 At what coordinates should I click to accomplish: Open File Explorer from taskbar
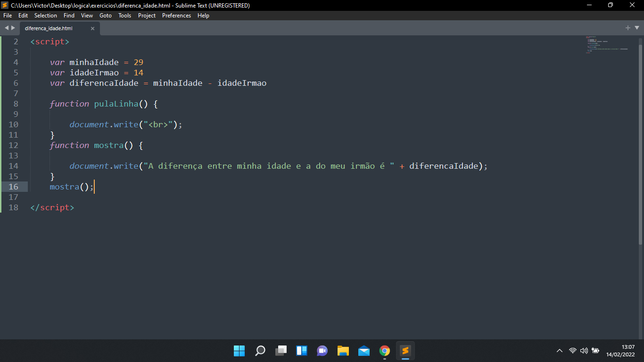[x=343, y=351]
